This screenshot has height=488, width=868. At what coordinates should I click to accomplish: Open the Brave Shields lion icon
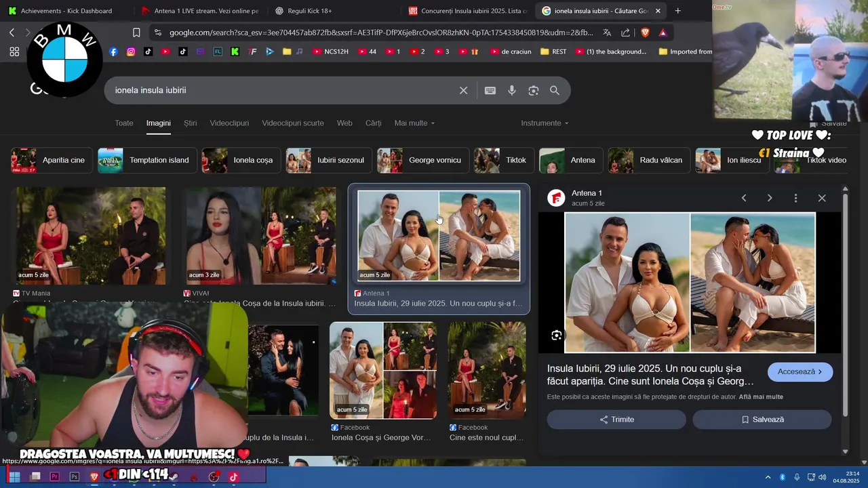coord(645,33)
